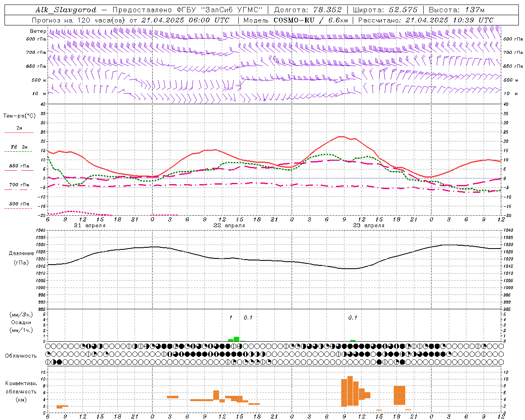Click the 700 гПа temperature legend entry
The width and height of the screenshot is (525, 420).
click(19, 185)
